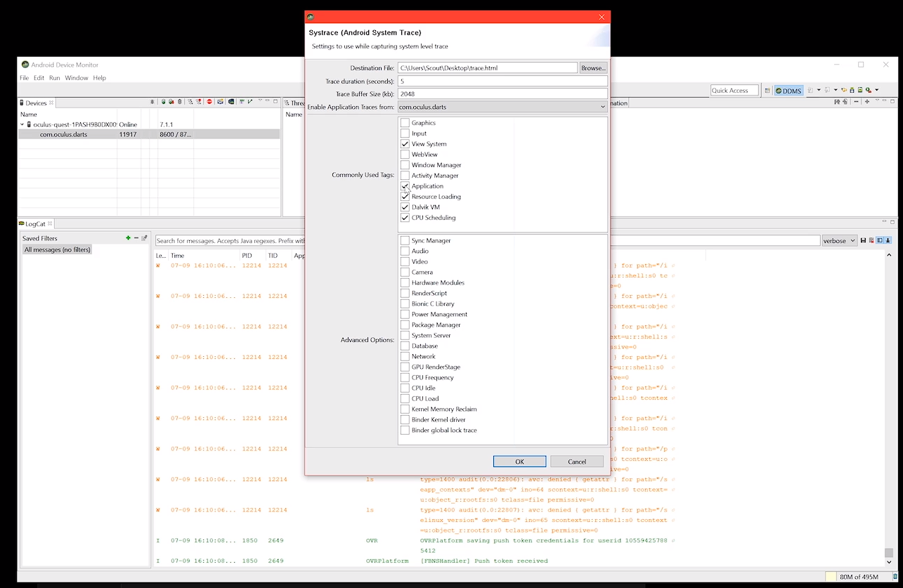Select All messages (no filters) filter

(58, 250)
